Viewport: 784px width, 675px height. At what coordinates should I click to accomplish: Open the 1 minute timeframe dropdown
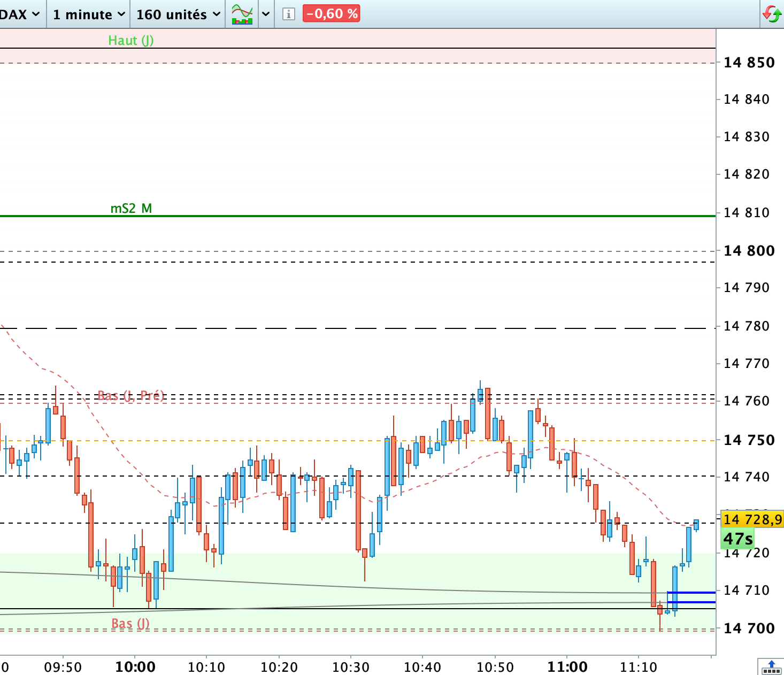[89, 14]
